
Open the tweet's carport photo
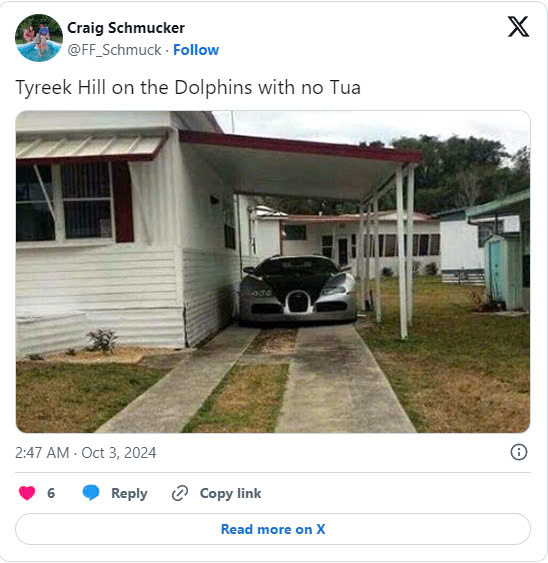[x=273, y=272]
